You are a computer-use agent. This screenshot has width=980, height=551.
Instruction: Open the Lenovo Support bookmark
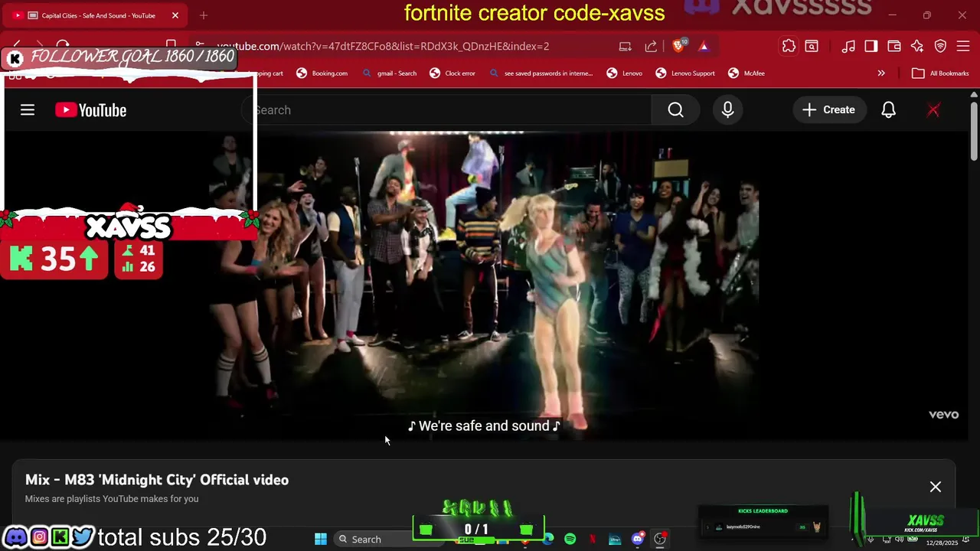point(685,73)
